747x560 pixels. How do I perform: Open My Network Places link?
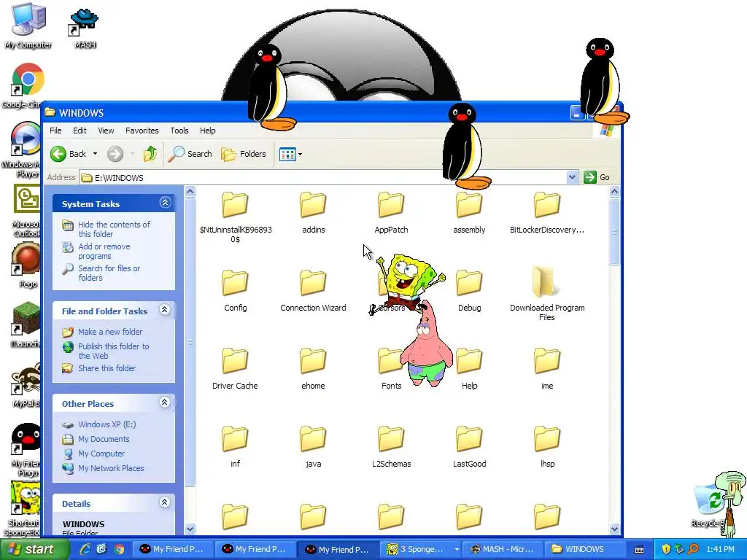[x=111, y=468]
